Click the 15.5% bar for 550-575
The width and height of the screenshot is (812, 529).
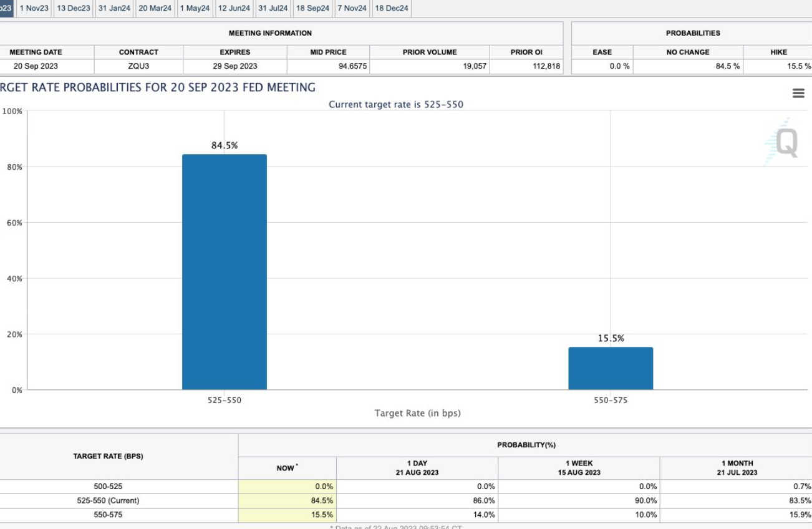[x=610, y=368]
